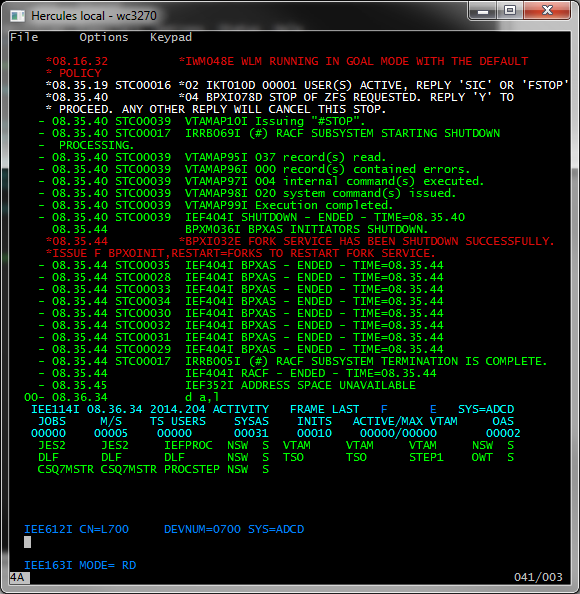Click IRRB005I RACF TERMINATION IS COMPLETE line
The width and height of the screenshot is (580, 594).
pyautogui.click(x=293, y=361)
